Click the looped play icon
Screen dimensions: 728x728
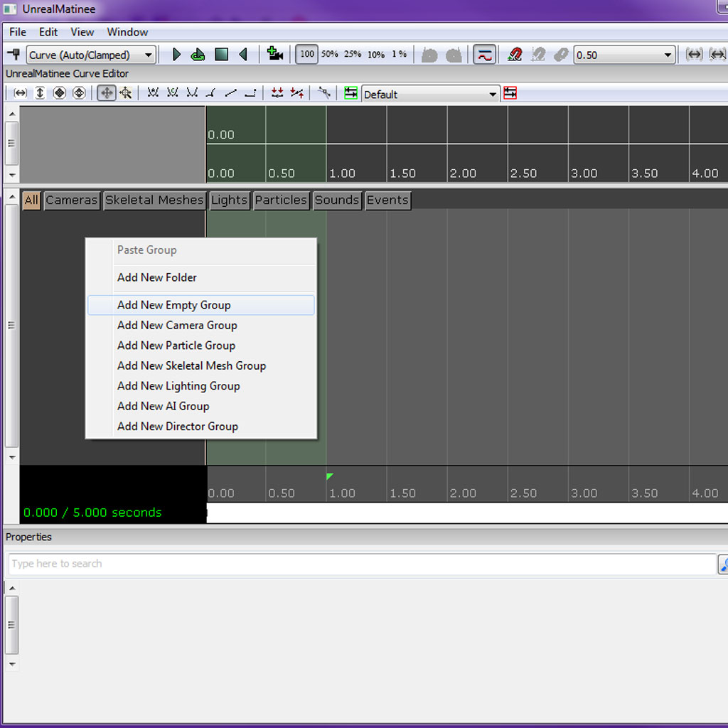click(x=198, y=54)
